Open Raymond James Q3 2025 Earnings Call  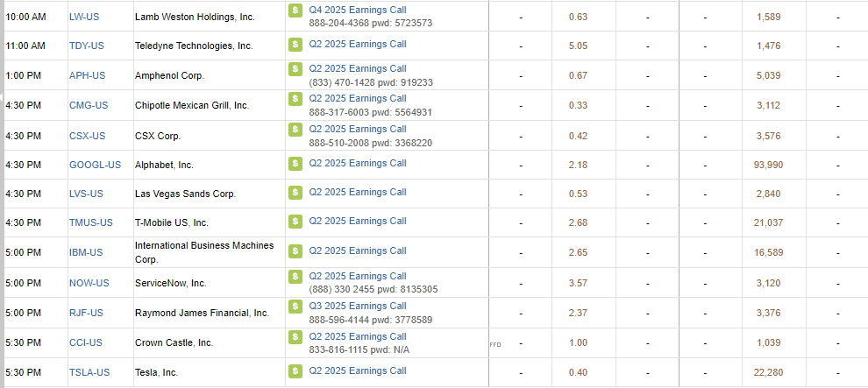[358, 306]
